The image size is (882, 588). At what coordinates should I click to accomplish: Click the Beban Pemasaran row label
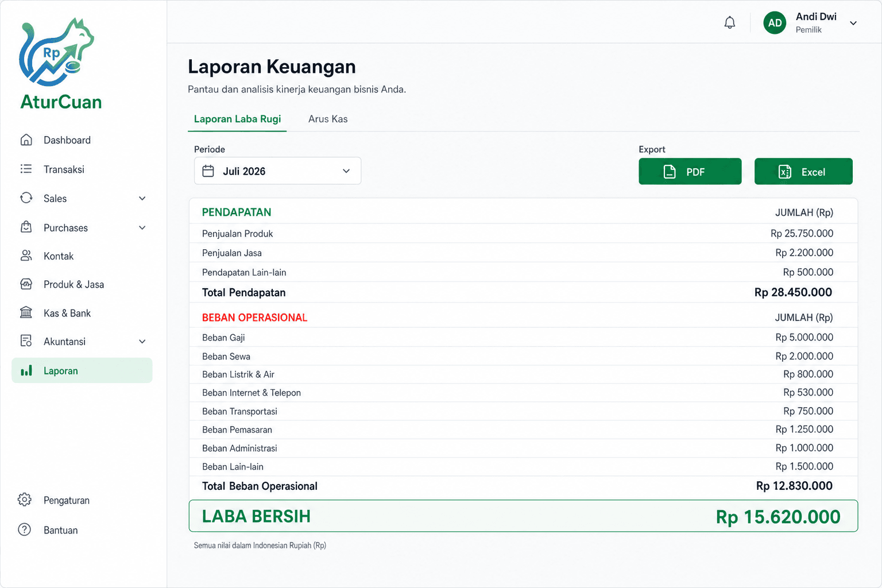[x=237, y=430]
